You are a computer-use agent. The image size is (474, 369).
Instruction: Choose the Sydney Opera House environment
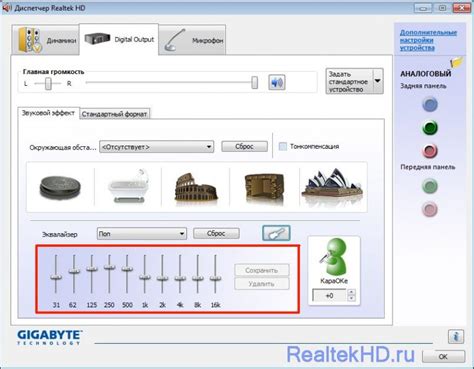coord(332,187)
